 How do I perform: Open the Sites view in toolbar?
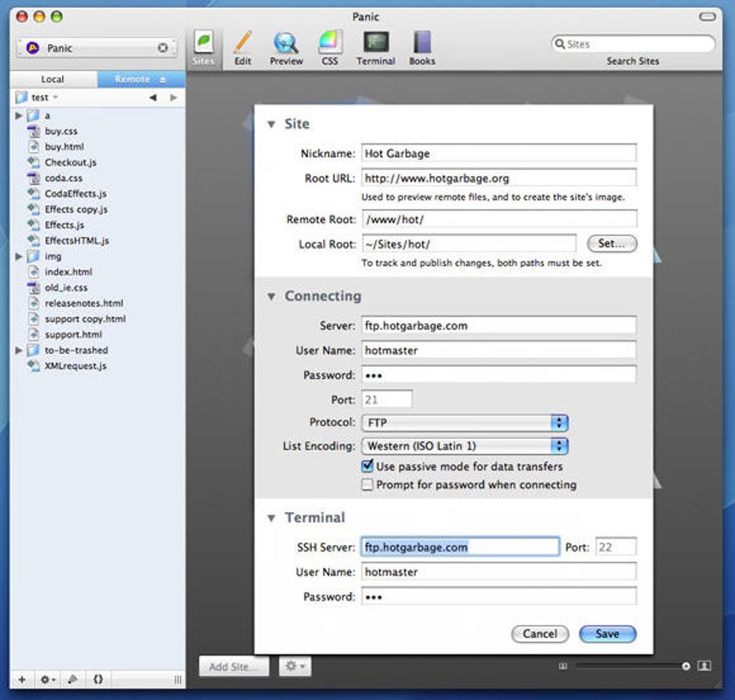pyautogui.click(x=203, y=48)
